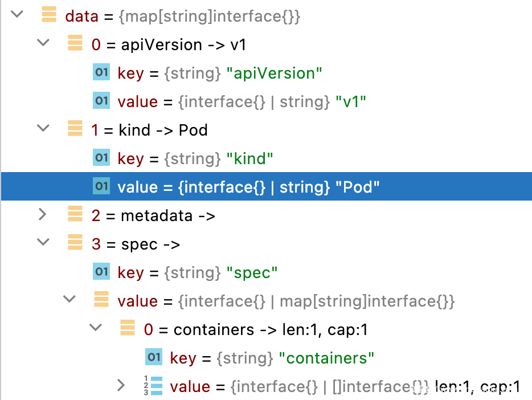Select the highlighted value "Pod" row
This screenshot has height=400, width=532.
tap(248, 187)
